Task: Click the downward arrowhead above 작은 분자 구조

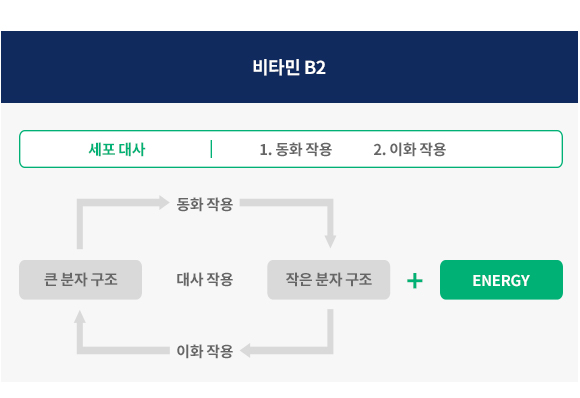Action: click(x=330, y=241)
